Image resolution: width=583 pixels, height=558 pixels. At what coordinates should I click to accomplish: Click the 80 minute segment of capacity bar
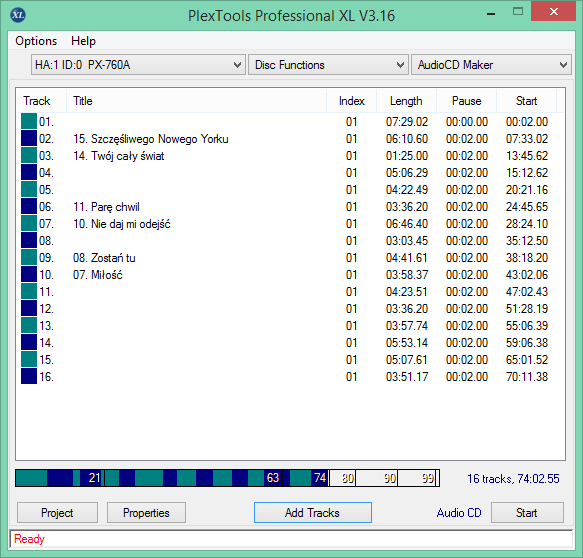pos(342,478)
